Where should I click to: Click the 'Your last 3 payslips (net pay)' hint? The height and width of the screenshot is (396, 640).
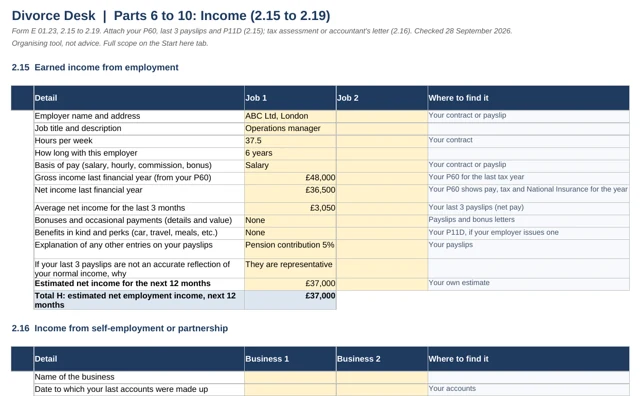pos(476,207)
